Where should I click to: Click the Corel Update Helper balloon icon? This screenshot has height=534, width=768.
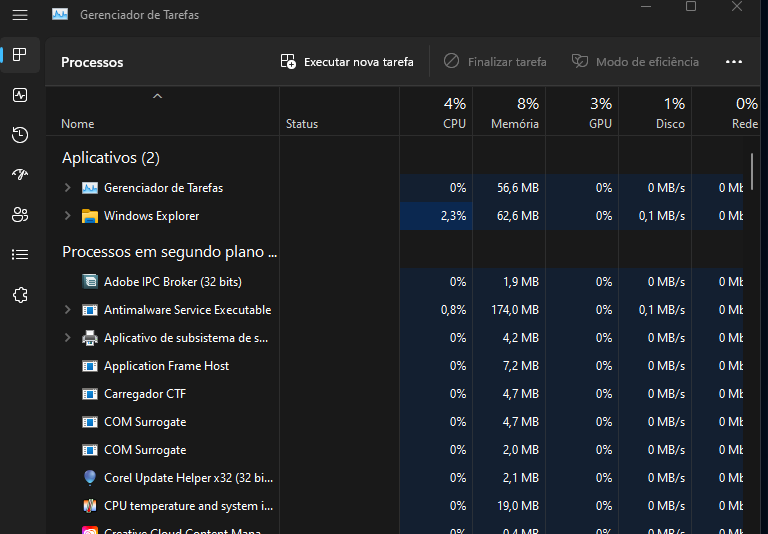pyautogui.click(x=90, y=478)
